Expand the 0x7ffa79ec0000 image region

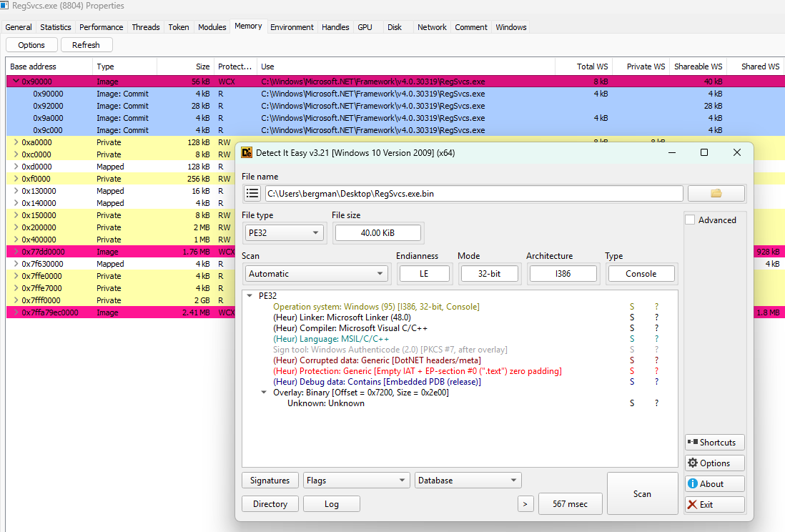(x=16, y=312)
